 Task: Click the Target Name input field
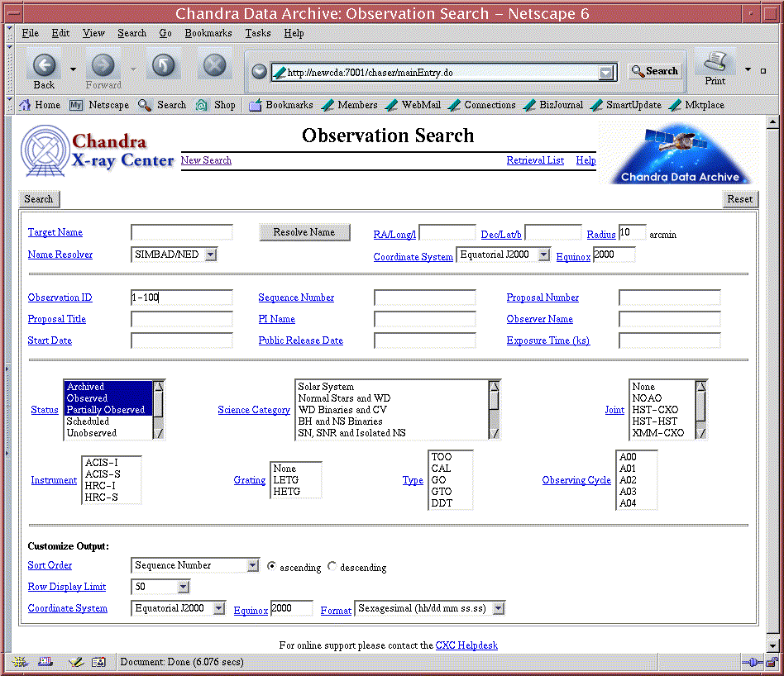click(x=182, y=233)
